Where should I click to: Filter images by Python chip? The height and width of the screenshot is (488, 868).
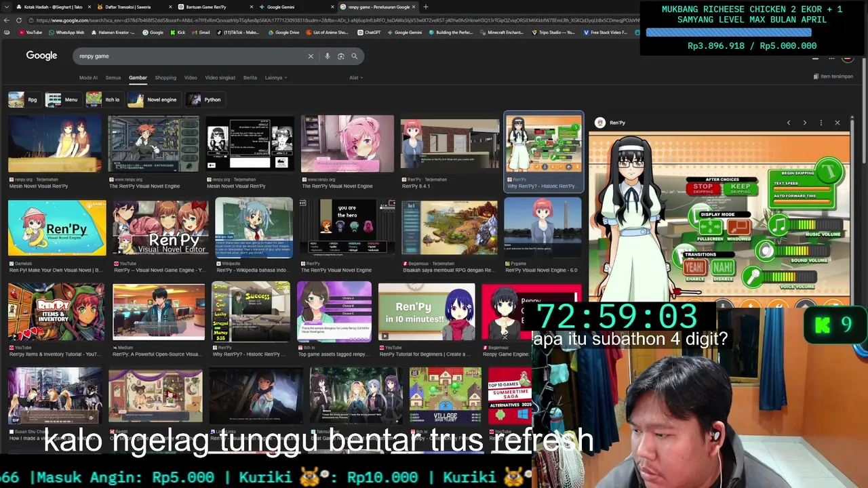coord(204,100)
